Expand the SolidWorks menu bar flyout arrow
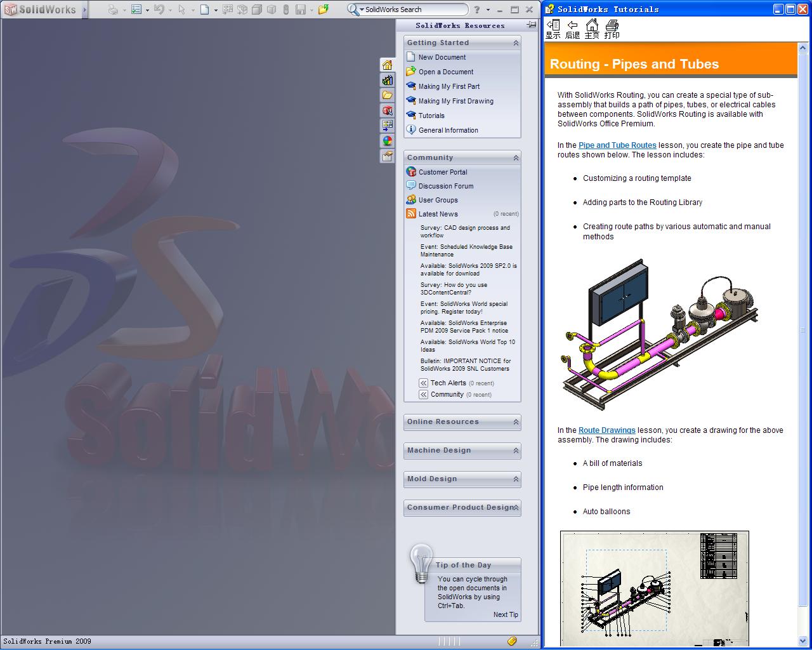812x650 pixels. coord(84,10)
